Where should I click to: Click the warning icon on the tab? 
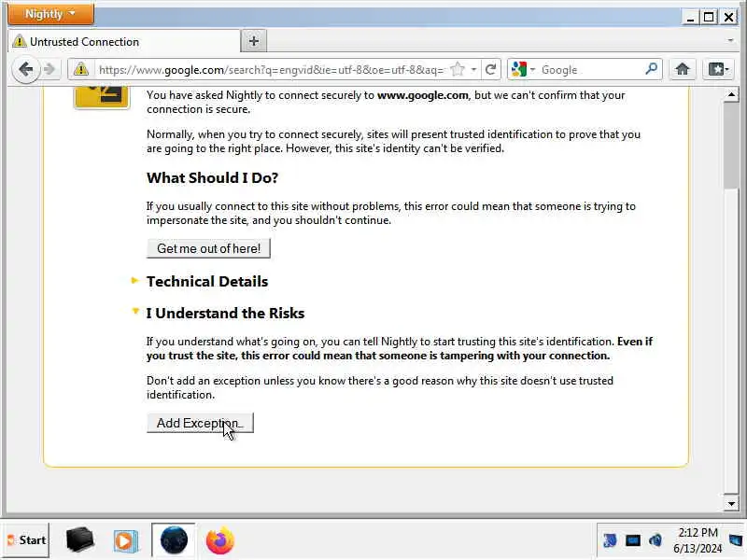tap(19, 41)
